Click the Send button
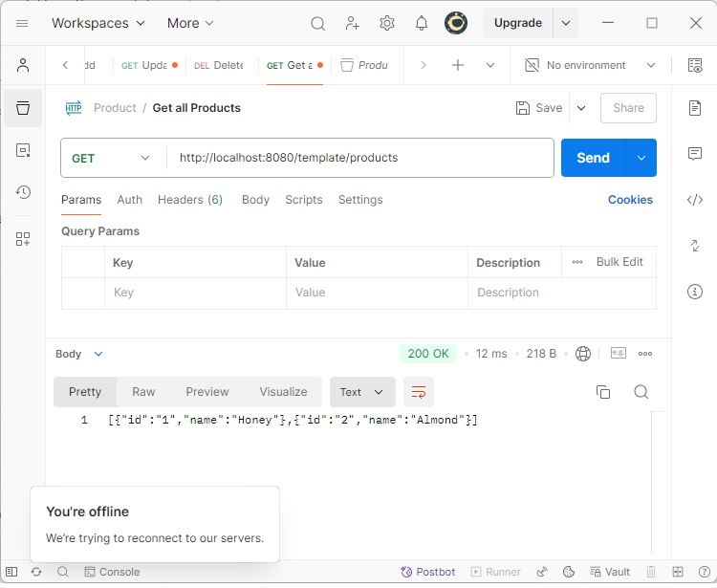The height and width of the screenshot is (588, 717). tap(593, 158)
